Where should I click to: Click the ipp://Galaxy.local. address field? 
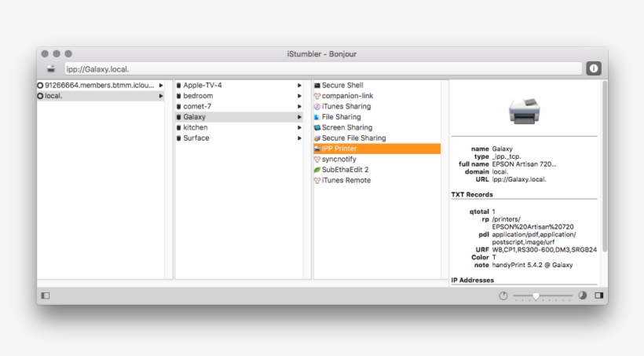click(x=324, y=69)
